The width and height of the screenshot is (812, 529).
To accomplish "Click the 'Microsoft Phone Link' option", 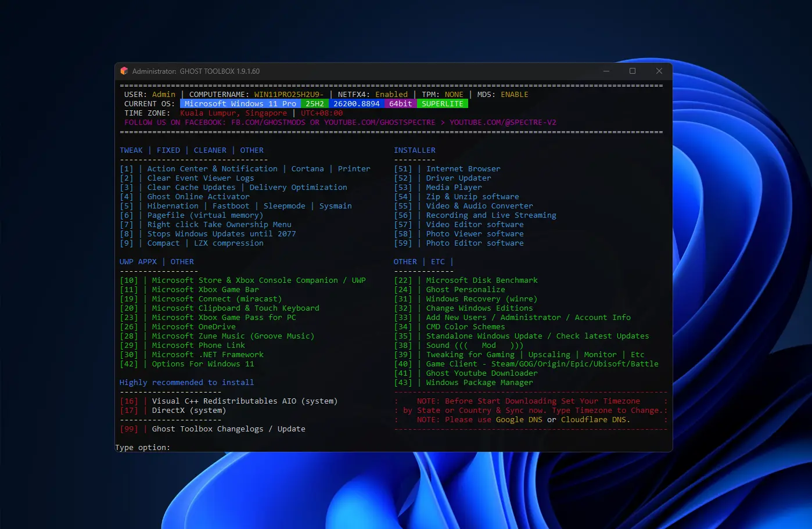I will tap(199, 346).
